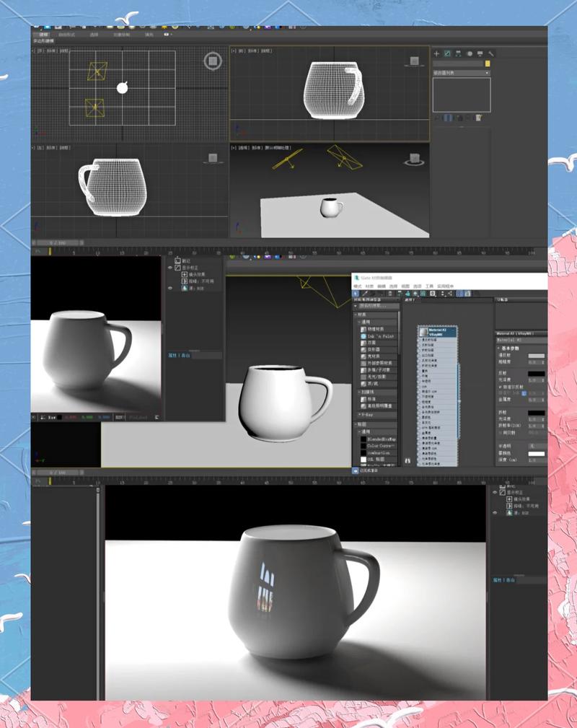Click the 反射 reflection black color swatch

pos(536,374)
